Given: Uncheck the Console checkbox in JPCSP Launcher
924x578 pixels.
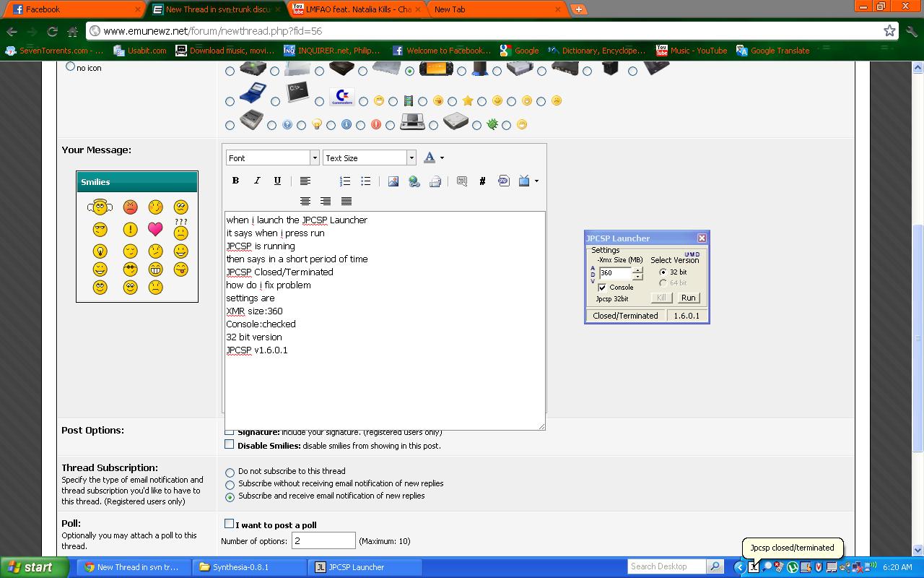Looking at the screenshot, I should [603, 288].
